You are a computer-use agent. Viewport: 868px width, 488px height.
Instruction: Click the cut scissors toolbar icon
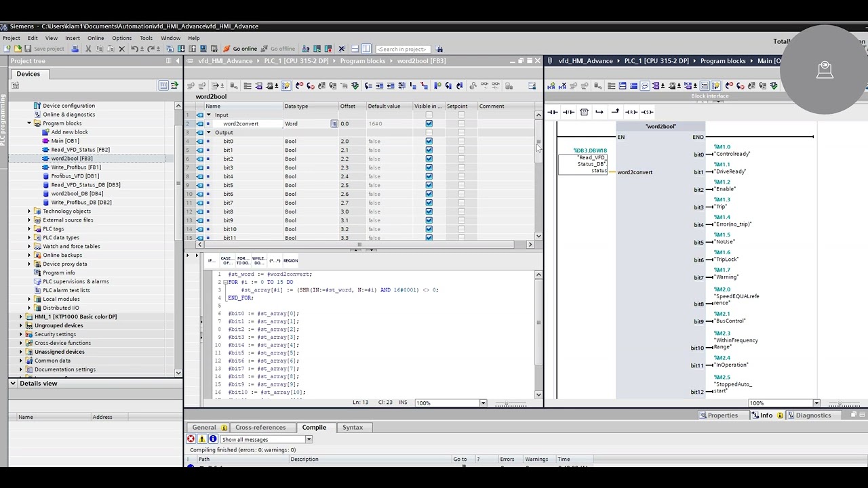click(88, 49)
